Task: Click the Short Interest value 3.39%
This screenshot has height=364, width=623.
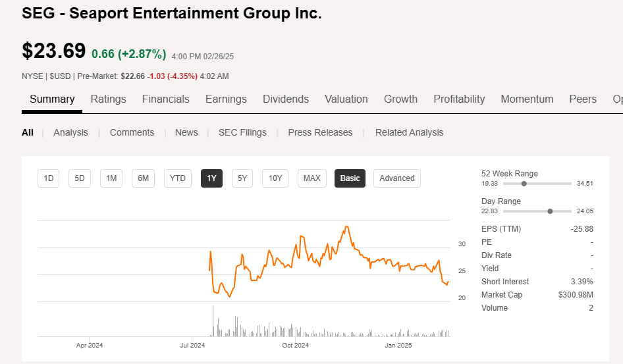Action: click(x=582, y=282)
